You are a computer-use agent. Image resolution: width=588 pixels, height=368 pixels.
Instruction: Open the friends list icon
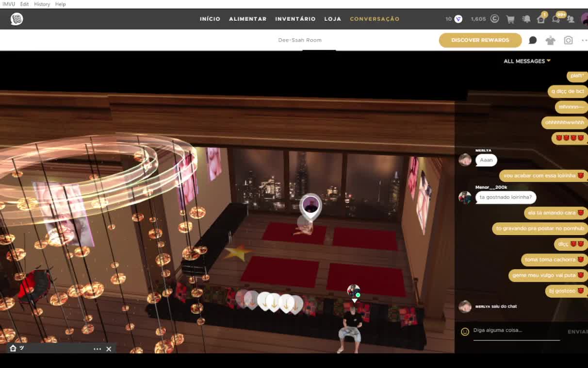pyautogui.click(x=571, y=19)
